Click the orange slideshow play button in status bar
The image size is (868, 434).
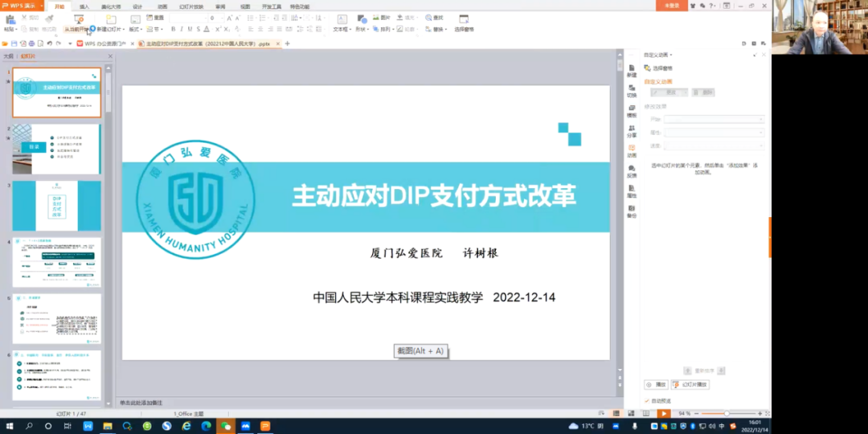pyautogui.click(x=664, y=414)
